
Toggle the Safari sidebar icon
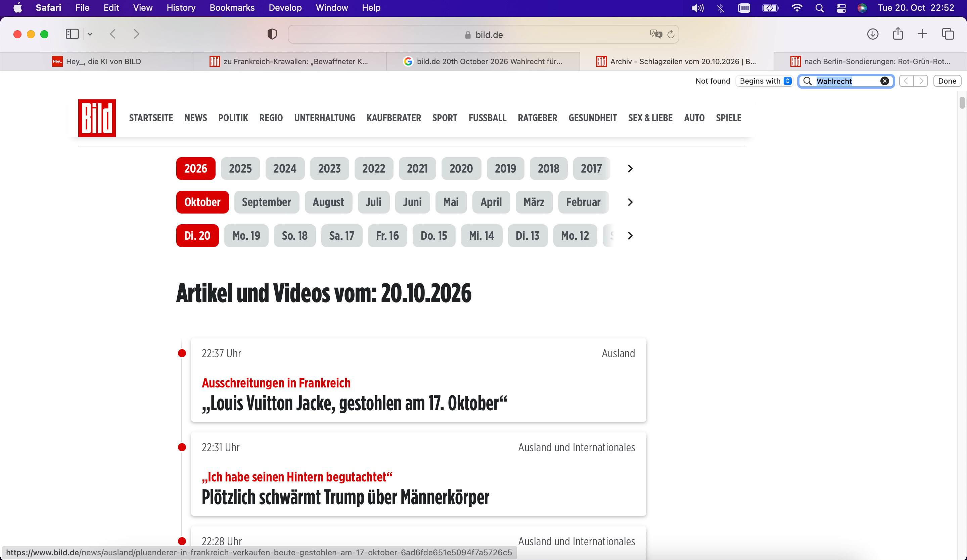click(x=72, y=34)
